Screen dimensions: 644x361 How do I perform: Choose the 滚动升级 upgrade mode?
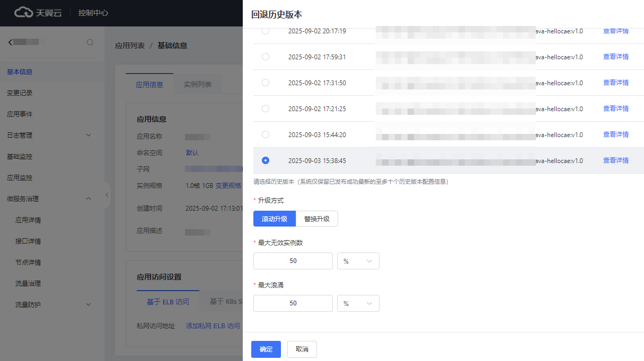pyautogui.click(x=275, y=219)
